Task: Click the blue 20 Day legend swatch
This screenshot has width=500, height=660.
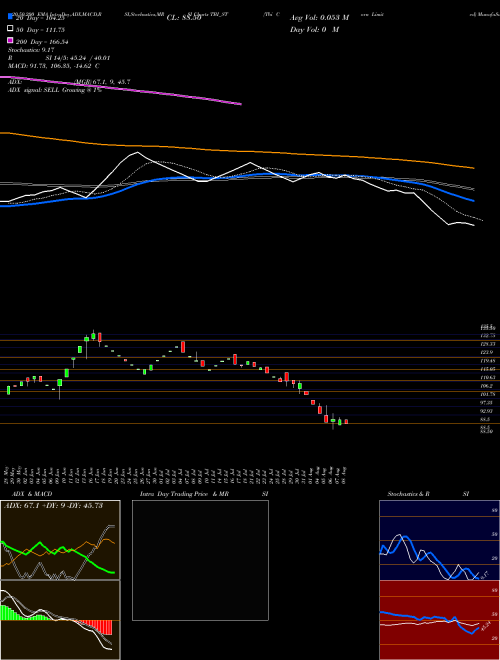Action: (10, 17)
